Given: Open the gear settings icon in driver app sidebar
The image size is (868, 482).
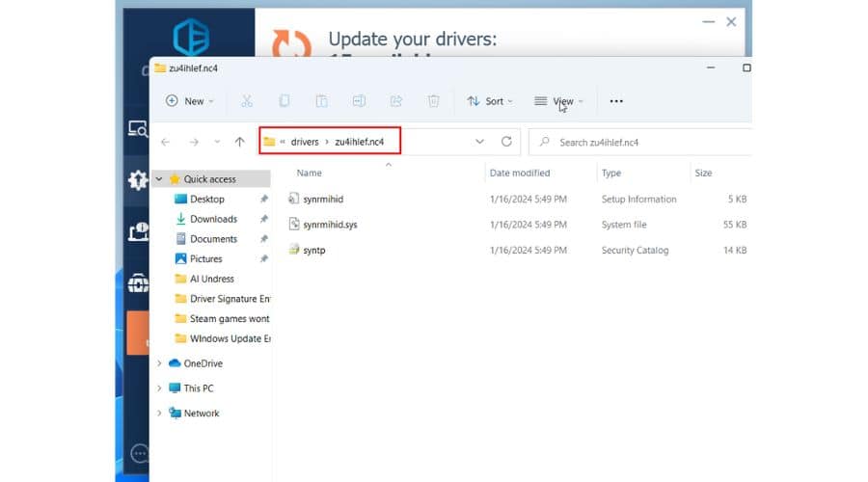Looking at the screenshot, I should point(137,180).
